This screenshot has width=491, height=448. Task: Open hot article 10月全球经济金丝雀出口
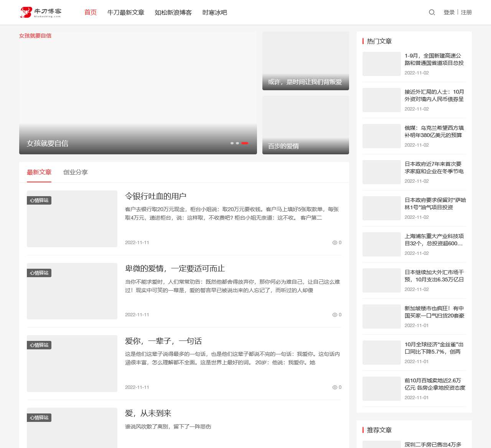coord(434,348)
